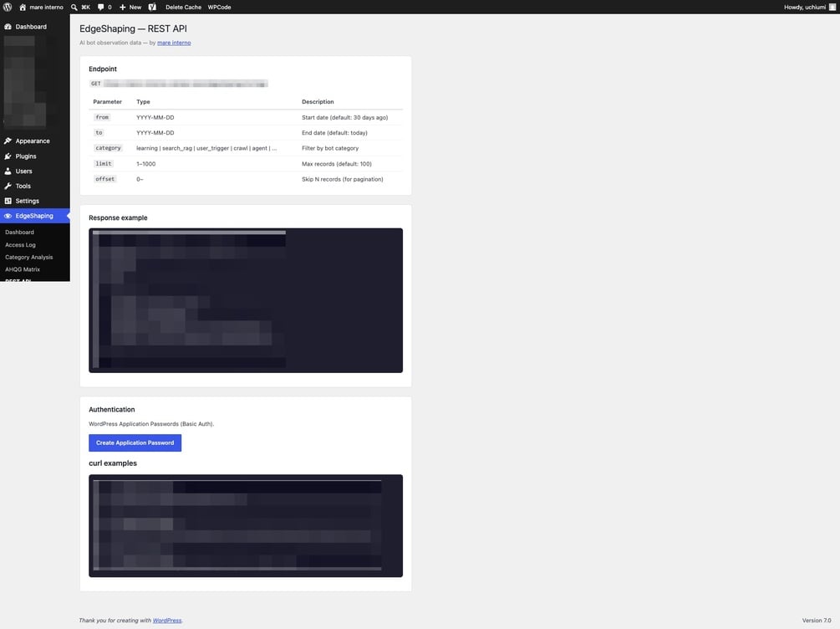Click the Users person icon
The height and width of the screenshot is (629, 840).
click(x=8, y=171)
